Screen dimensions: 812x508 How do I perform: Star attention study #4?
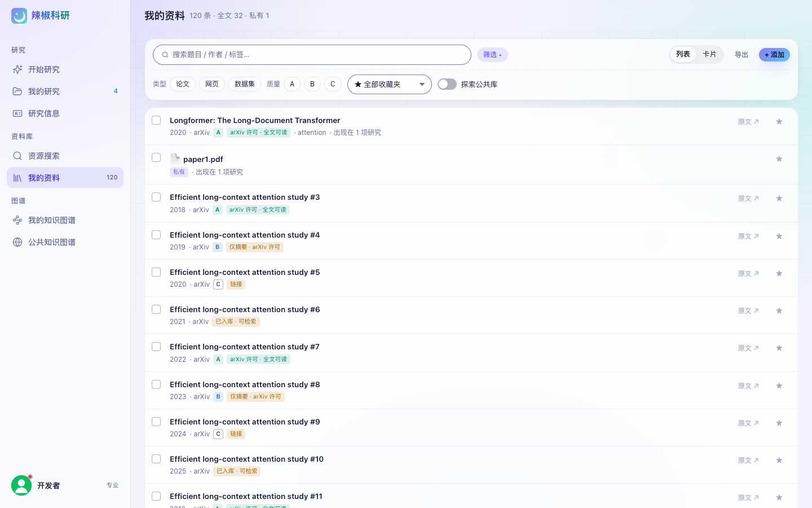pos(779,237)
